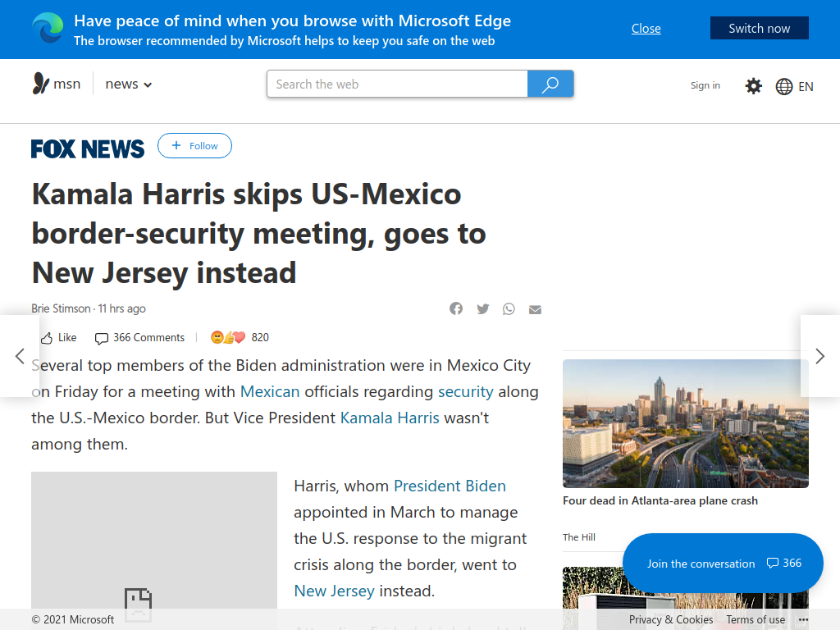
Task: Open the emoji reactions showing 820
Action: coord(240,337)
